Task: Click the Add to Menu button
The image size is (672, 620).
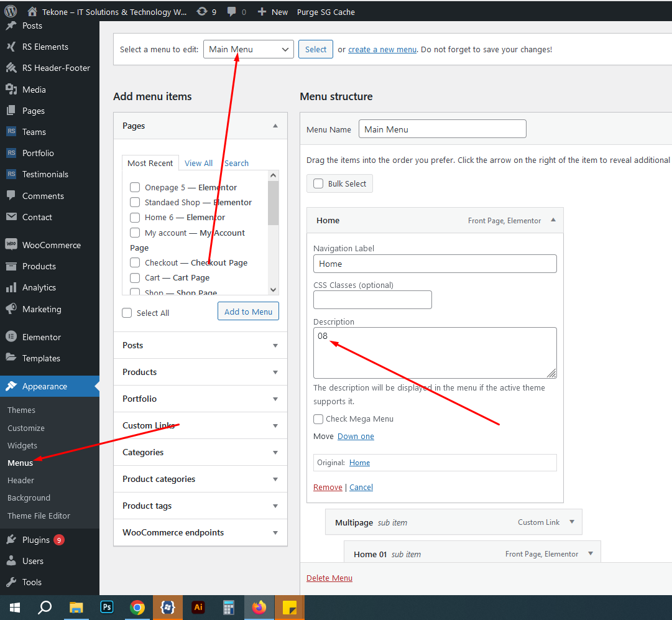Action: pyautogui.click(x=248, y=312)
